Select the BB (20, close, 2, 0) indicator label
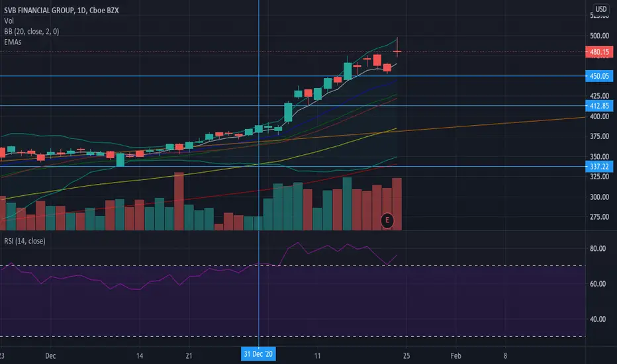Viewport: 617px width, 364px height. pyautogui.click(x=32, y=32)
